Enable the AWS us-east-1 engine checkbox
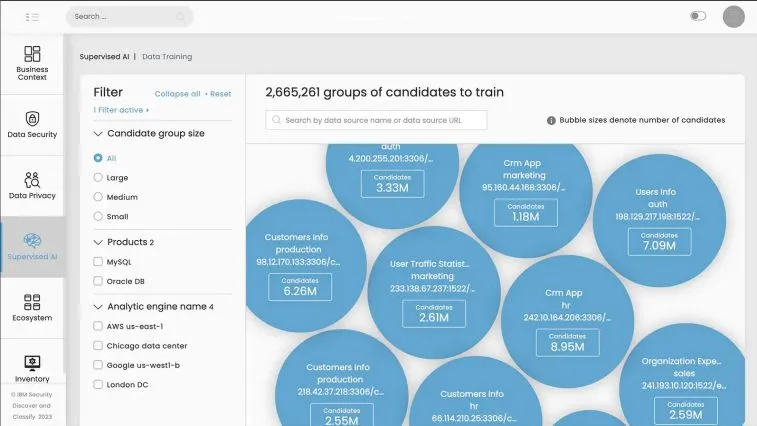 point(98,326)
